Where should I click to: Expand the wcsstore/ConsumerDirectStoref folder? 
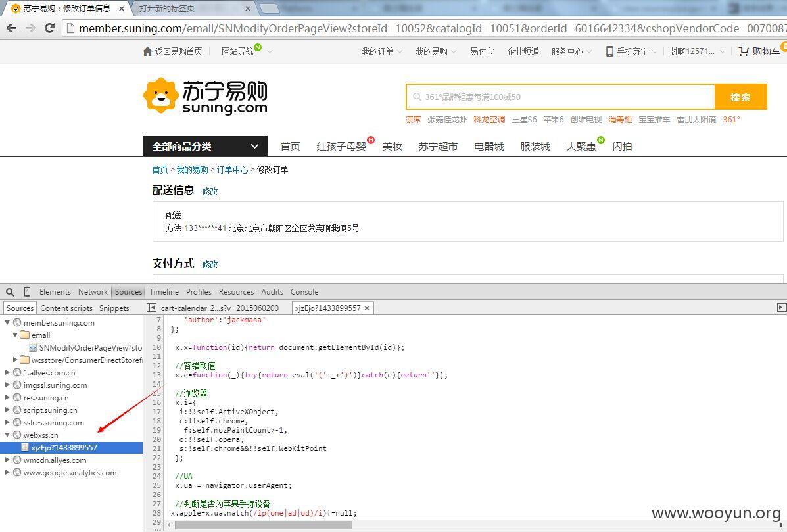[x=16, y=360]
